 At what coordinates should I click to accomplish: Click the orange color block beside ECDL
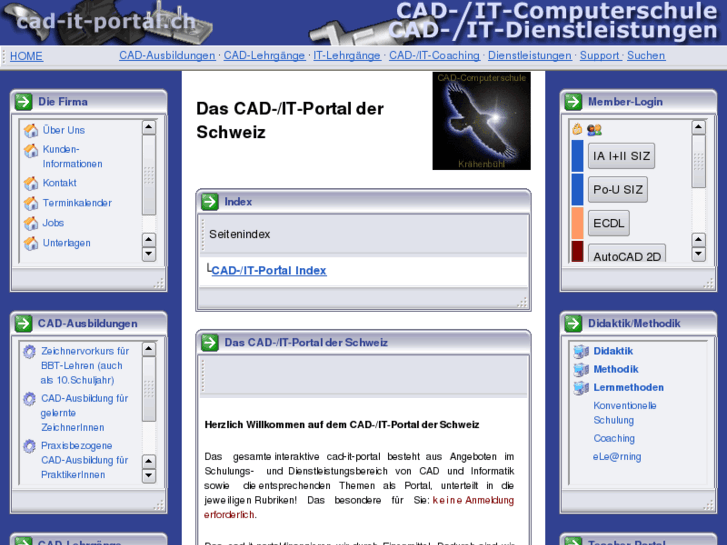tap(577, 223)
